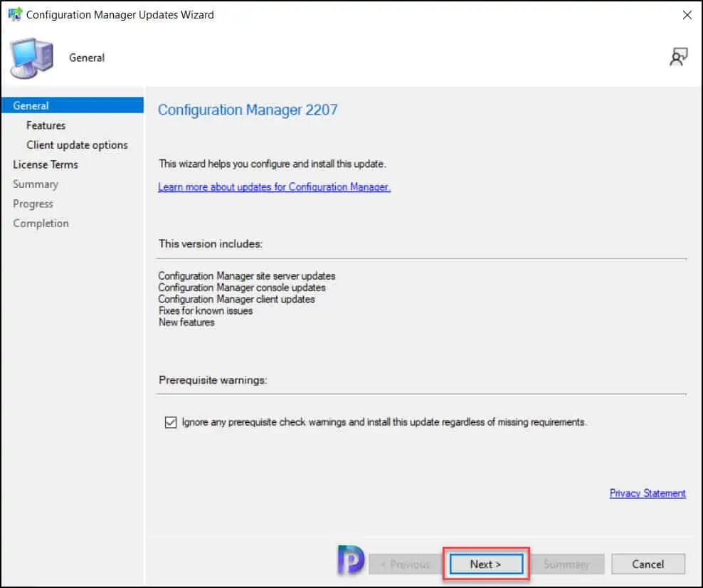
Task: Uncheck Ignore any prerequisite check warnings
Action: point(170,423)
